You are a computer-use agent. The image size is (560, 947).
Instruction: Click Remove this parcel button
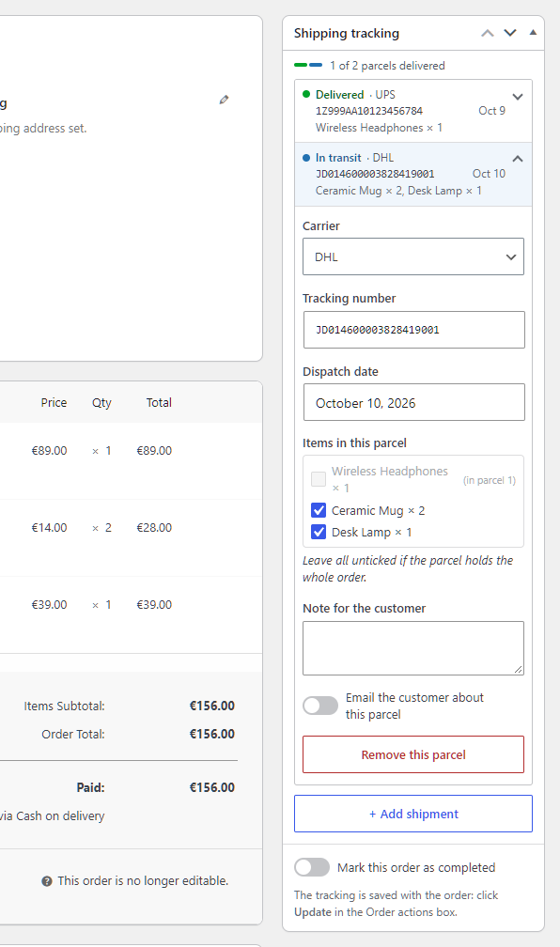pyautogui.click(x=413, y=754)
